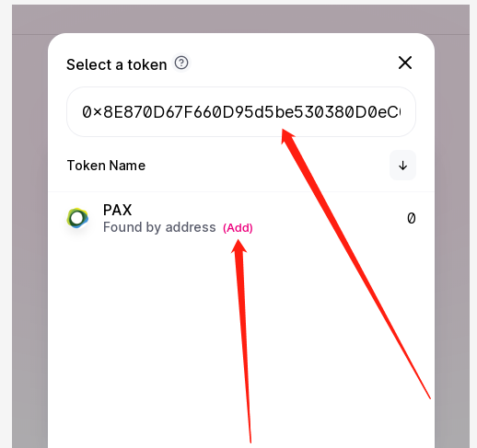Screen dimensions: 477x448
Task: Click the PAX balance value 0
Action: pos(412,218)
